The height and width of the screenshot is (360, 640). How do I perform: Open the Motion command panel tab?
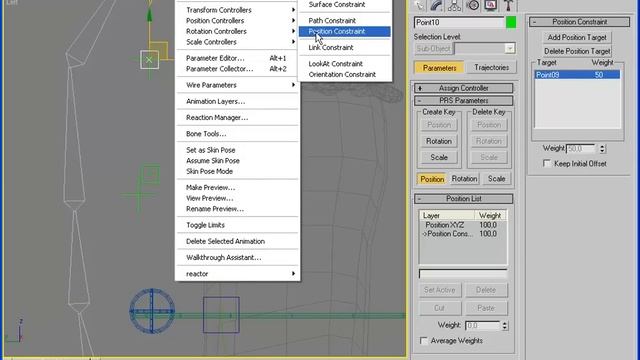point(473,5)
